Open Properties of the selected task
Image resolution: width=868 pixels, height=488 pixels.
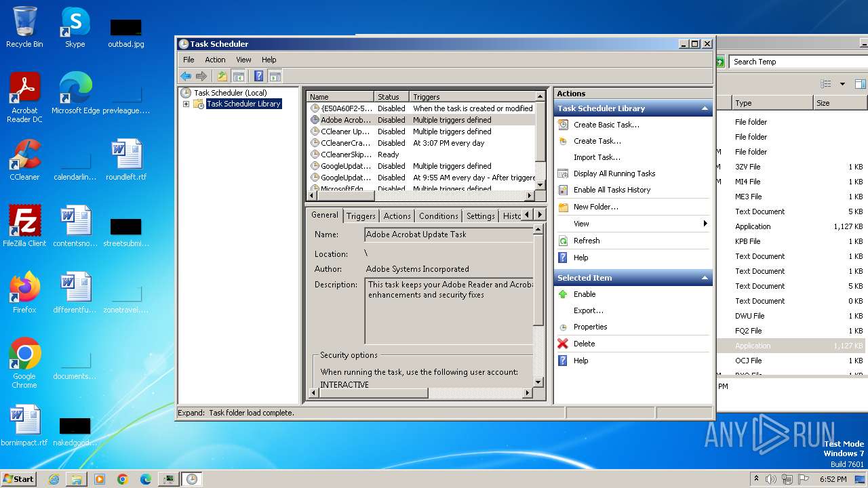click(590, 327)
